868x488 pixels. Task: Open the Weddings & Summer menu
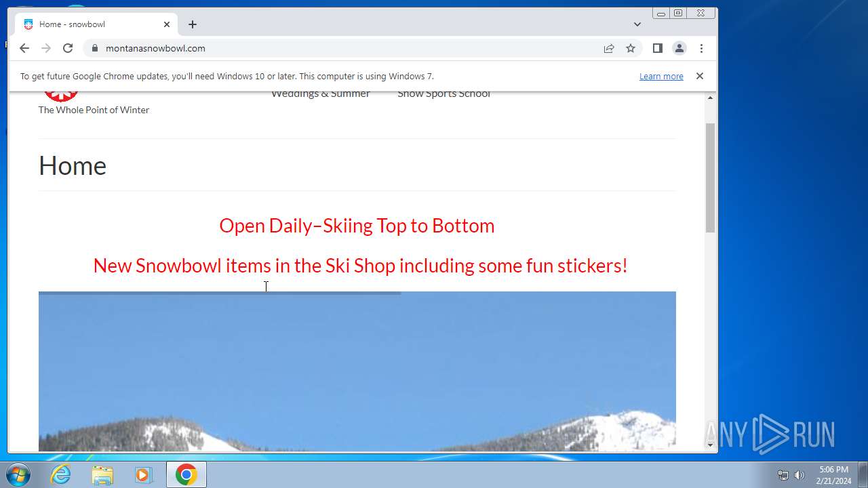click(321, 94)
